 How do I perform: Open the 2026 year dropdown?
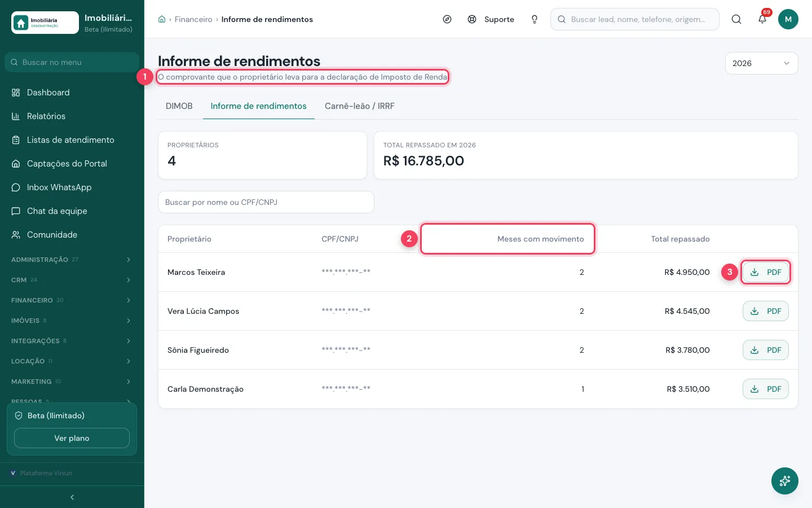tap(761, 63)
